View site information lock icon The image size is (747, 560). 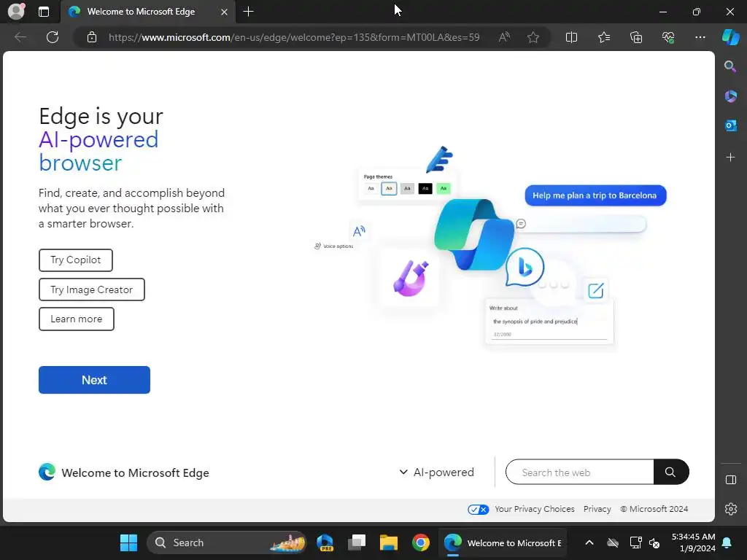point(92,37)
